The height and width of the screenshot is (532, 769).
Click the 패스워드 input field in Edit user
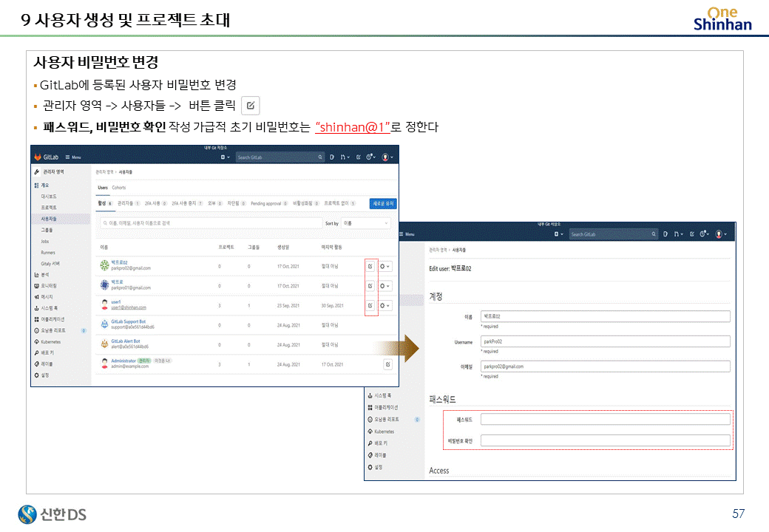pos(605,420)
